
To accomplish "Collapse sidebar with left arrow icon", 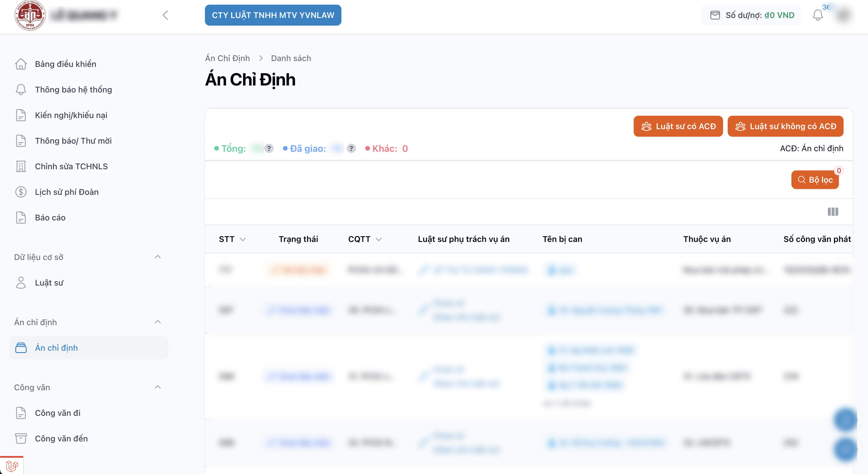I will click(x=165, y=15).
